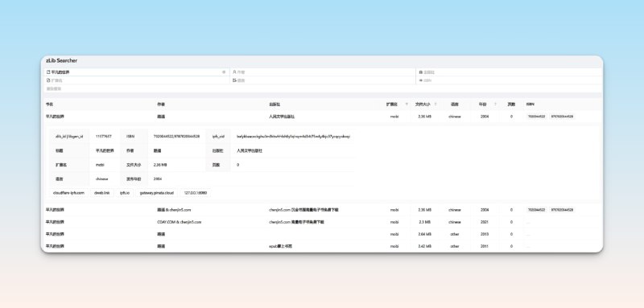Open the ipfs.io download gateway
Viewport: 644px width, 308px height.
coord(125,193)
